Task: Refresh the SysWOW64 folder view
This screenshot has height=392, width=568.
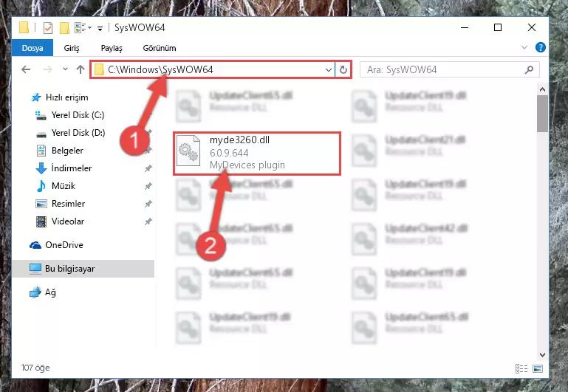Action: (x=343, y=69)
